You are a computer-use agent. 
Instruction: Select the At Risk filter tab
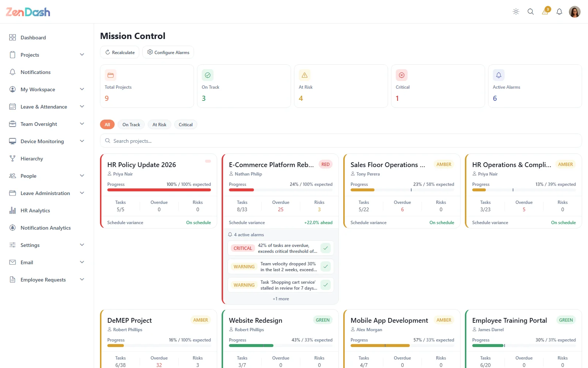click(x=159, y=125)
